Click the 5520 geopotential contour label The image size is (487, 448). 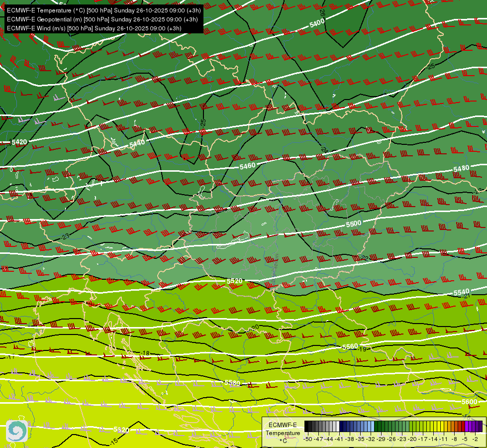pyautogui.click(x=234, y=281)
